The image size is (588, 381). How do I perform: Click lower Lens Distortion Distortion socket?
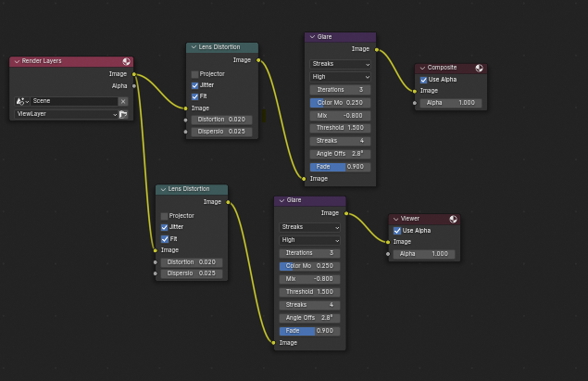coord(155,262)
